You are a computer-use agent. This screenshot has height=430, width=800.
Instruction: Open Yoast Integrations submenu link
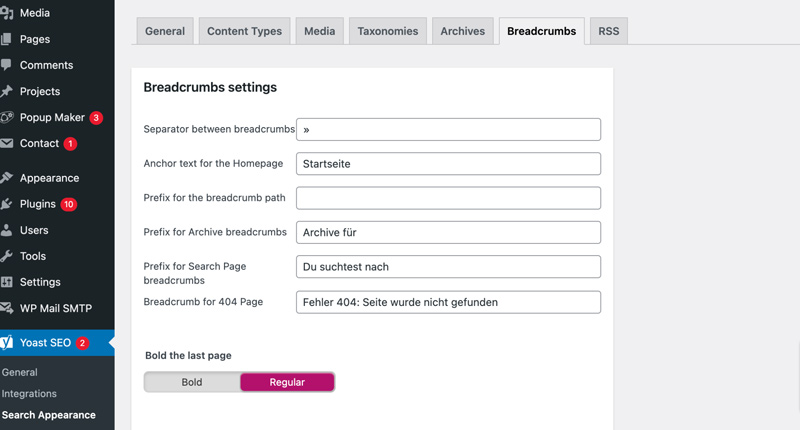pos(29,394)
